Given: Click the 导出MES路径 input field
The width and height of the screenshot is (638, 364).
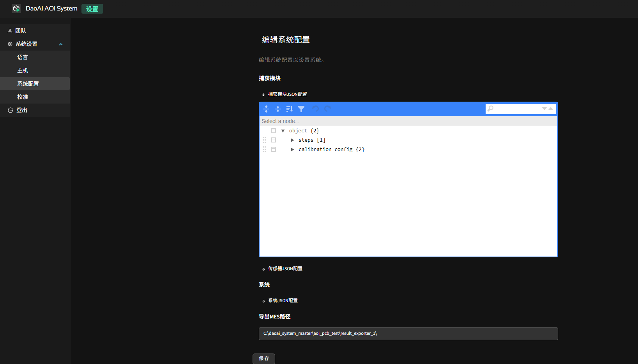Looking at the screenshot, I should 408,334.
